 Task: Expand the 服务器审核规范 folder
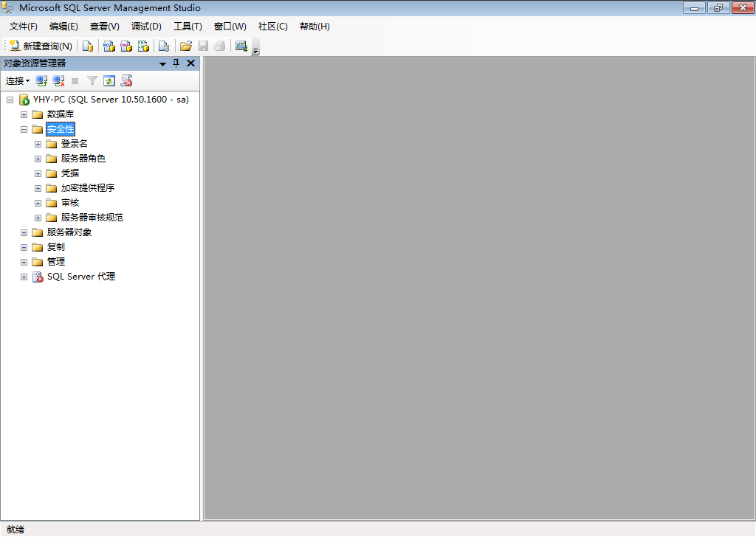click(38, 218)
